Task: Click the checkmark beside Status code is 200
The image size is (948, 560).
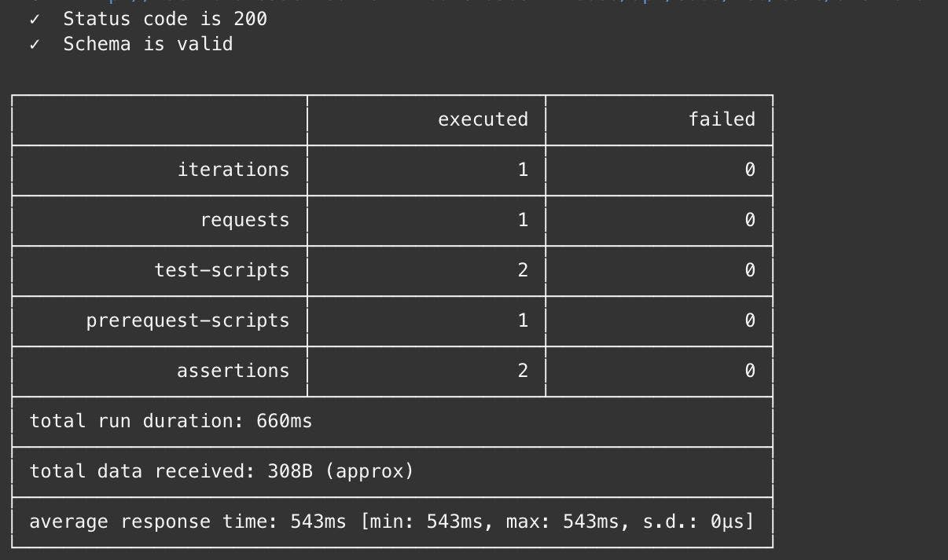Action: pos(35,19)
